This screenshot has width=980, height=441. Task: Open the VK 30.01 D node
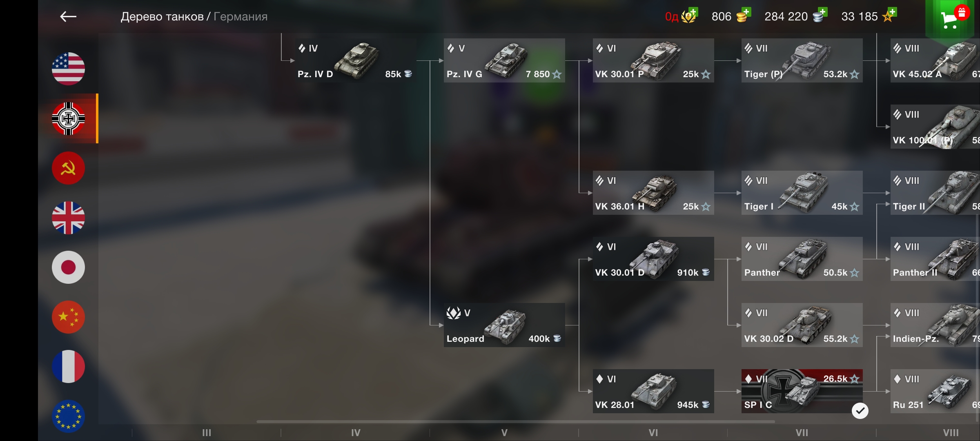point(653,259)
